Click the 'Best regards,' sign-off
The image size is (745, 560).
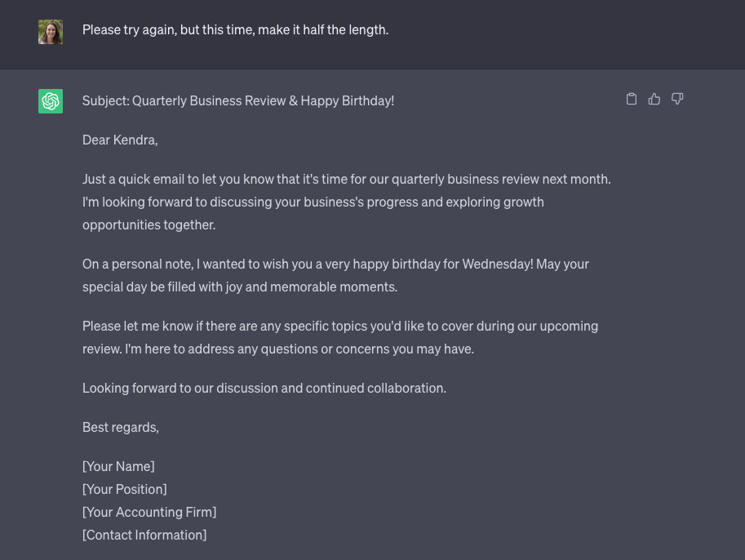tap(121, 428)
